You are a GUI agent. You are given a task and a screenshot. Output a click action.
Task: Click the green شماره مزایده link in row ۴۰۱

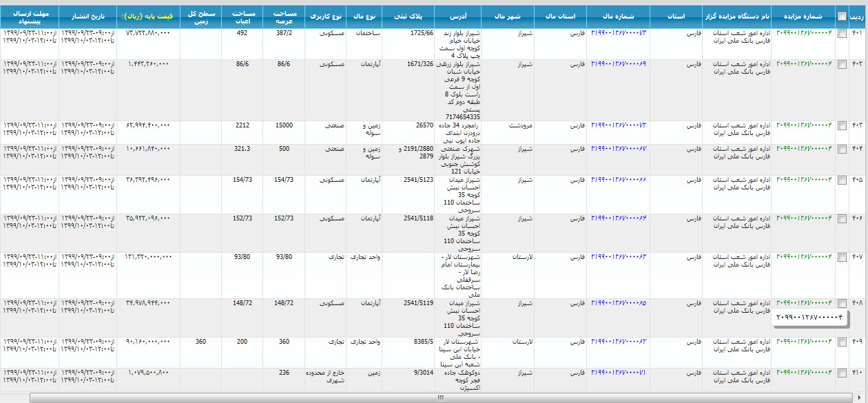804,33
